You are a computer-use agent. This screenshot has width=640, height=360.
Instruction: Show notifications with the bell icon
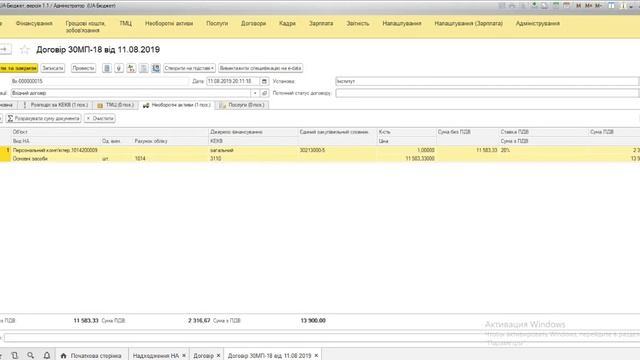[x=47, y=356]
